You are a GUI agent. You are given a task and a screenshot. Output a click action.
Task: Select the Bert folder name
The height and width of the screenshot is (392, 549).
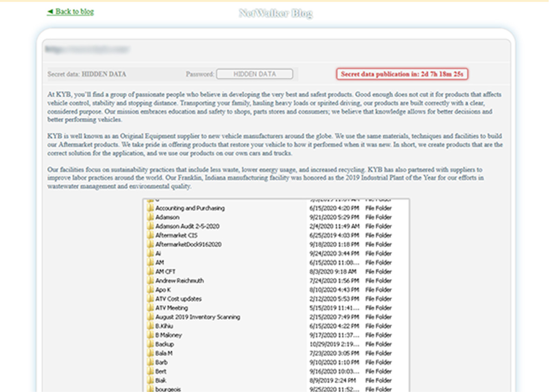(x=161, y=372)
